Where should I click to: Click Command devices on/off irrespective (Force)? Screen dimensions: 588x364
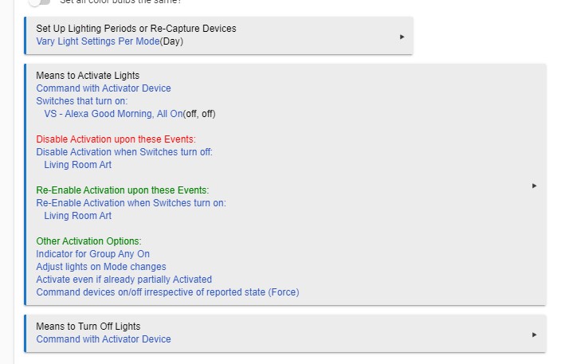click(167, 292)
